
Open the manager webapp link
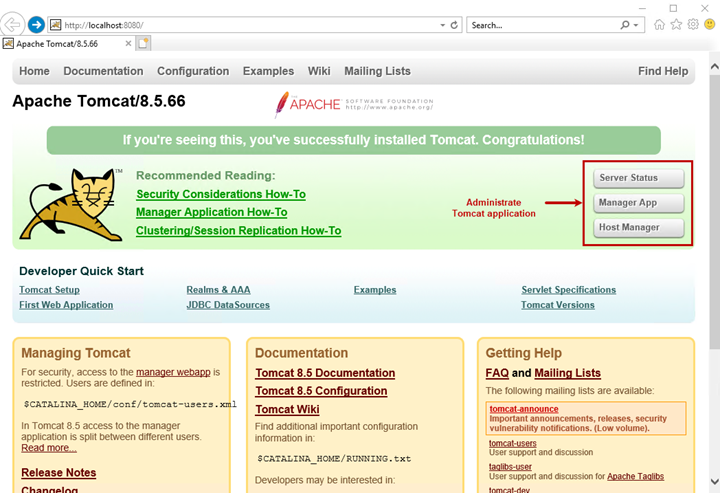pos(173,372)
